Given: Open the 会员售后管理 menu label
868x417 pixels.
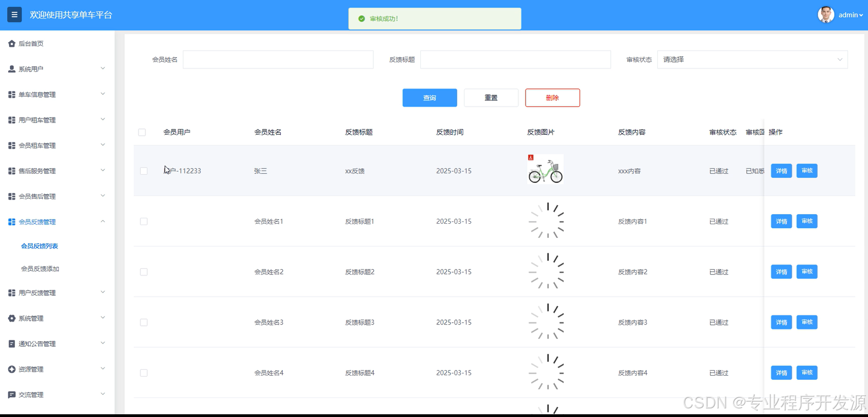Looking at the screenshot, I should click(37, 196).
